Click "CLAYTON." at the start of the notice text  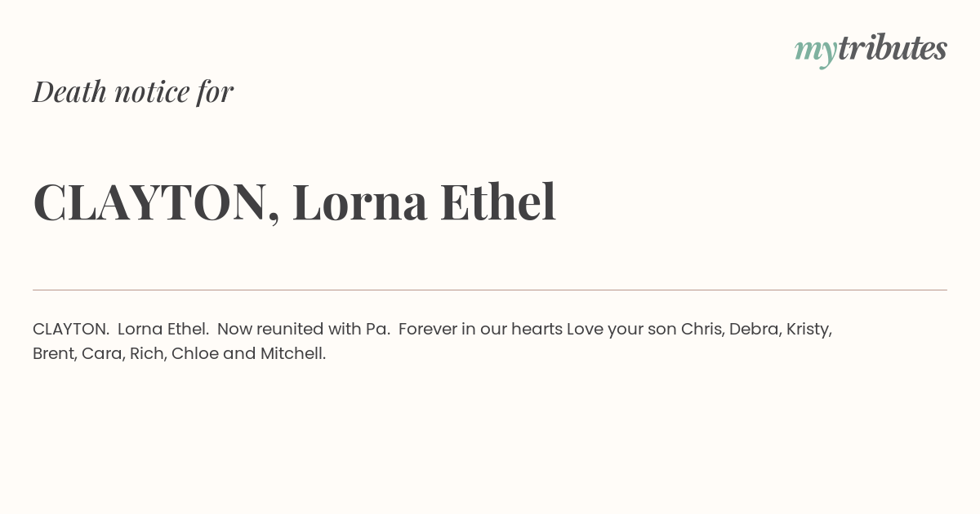pos(71,330)
